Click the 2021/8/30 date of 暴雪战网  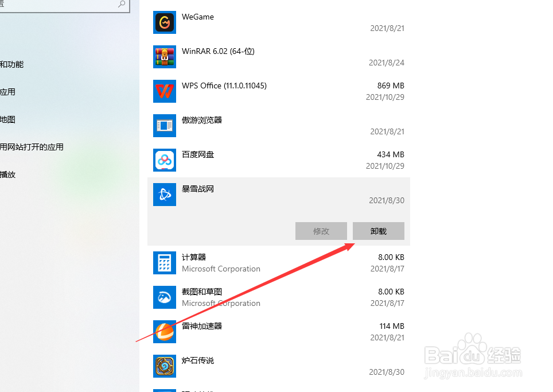[x=387, y=200]
